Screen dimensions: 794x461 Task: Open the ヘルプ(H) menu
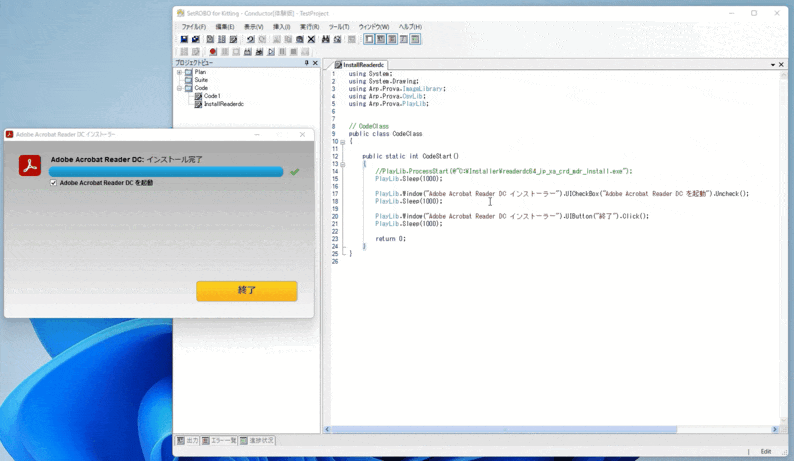point(410,26)
